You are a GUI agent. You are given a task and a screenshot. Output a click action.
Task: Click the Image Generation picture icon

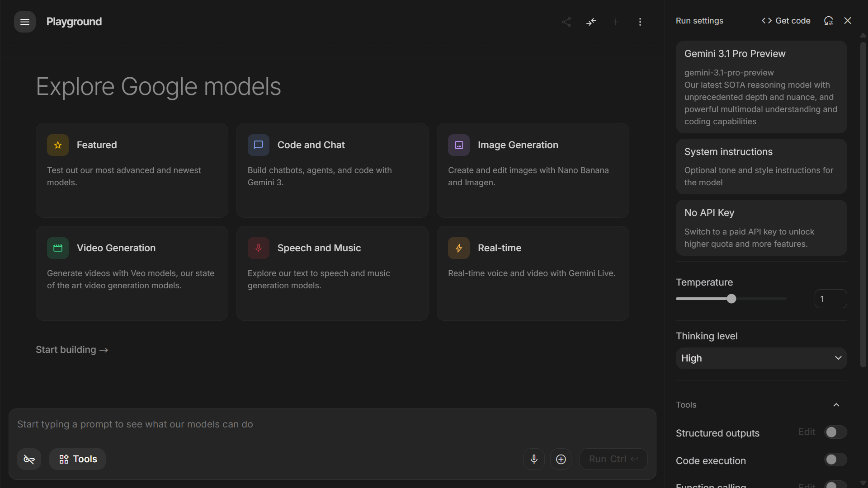pyautogui.click(x=459, y=145)
